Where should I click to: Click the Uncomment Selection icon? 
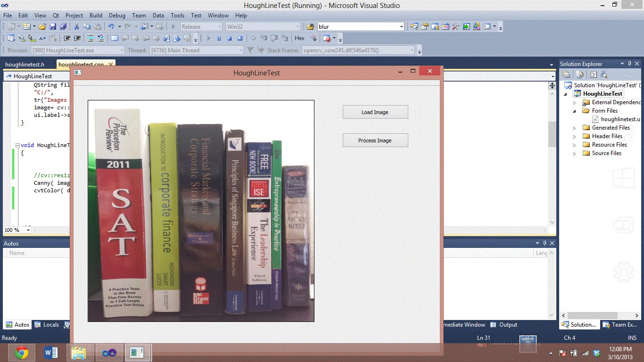(x=100, y=38)
